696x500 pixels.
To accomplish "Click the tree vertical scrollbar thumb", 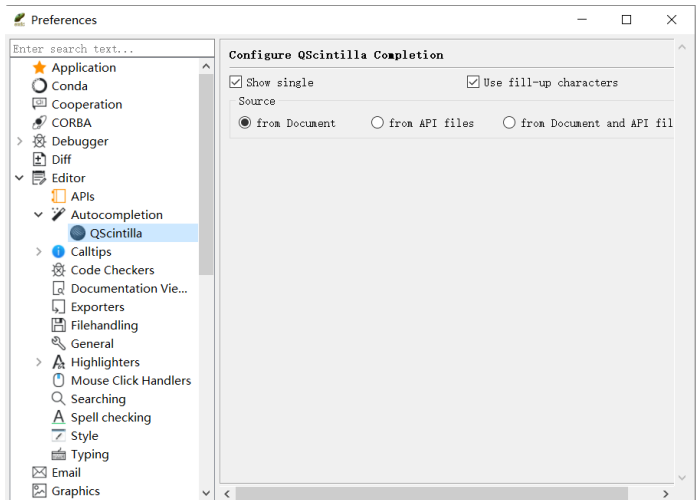I will coord(206,175).
